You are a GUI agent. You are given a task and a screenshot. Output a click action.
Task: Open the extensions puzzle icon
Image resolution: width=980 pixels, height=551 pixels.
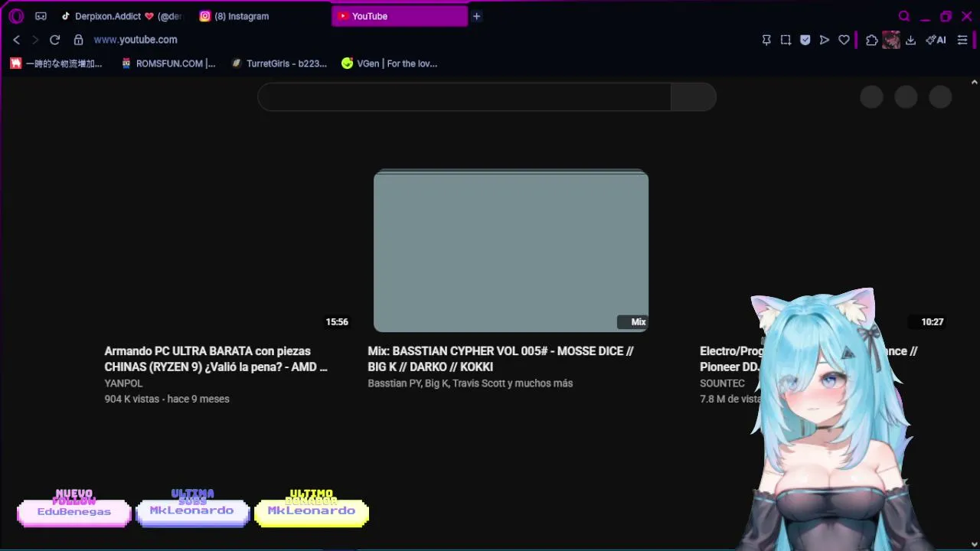point(871,40)
